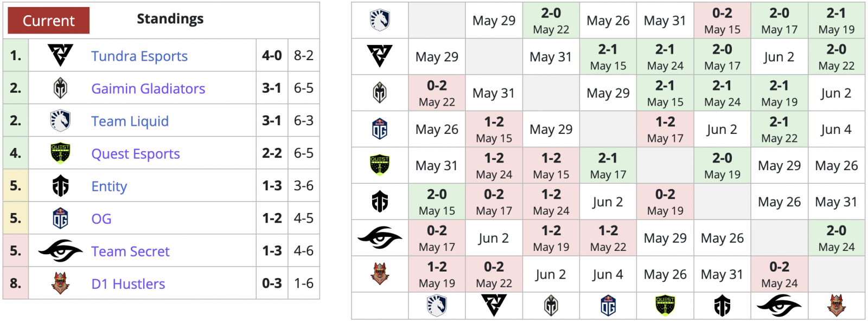
Task: Click Entity's 2-0 May 15 result cell
Action: click(437, 202)
